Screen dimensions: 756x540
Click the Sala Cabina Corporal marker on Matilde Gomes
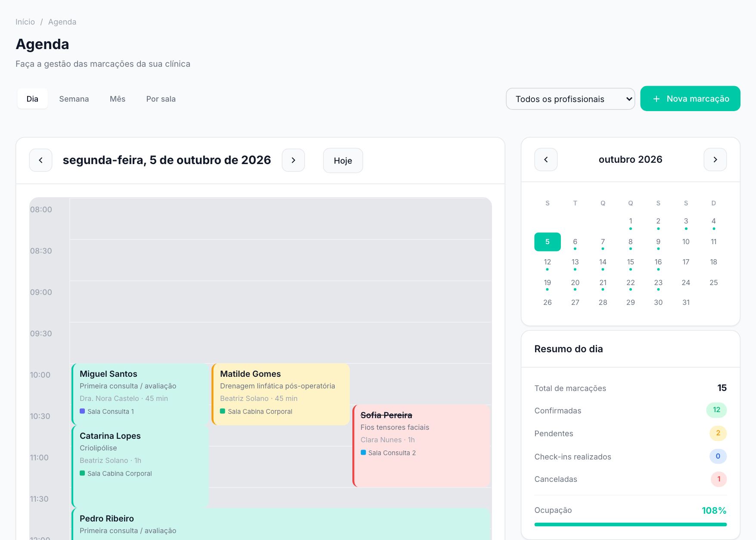click(223, 411)
